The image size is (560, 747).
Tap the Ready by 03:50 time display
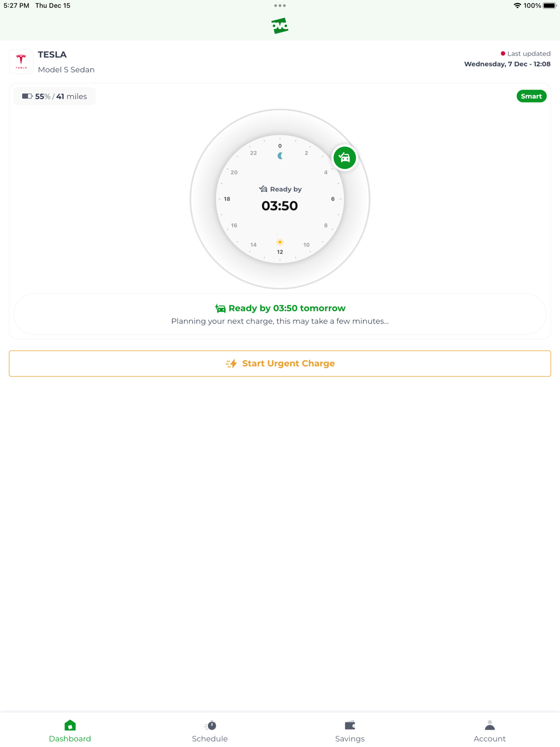[280, 206]
